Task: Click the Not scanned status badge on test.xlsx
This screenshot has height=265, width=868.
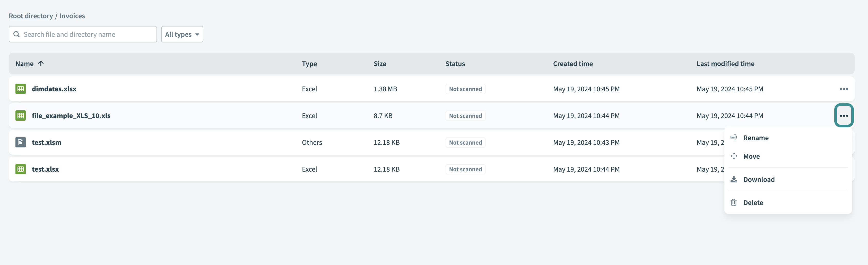Action: tap(465, 169)
